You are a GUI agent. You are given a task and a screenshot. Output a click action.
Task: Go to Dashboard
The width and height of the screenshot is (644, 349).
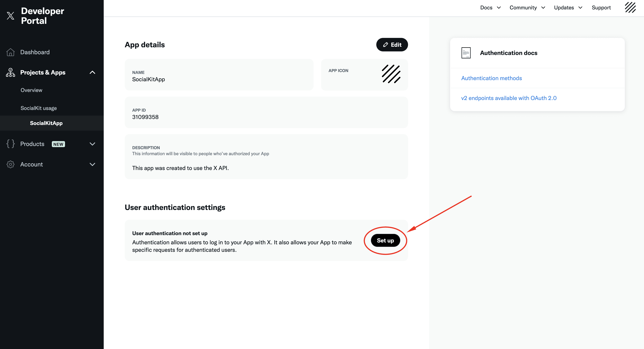pyautogui.click(x=35, y=52)
